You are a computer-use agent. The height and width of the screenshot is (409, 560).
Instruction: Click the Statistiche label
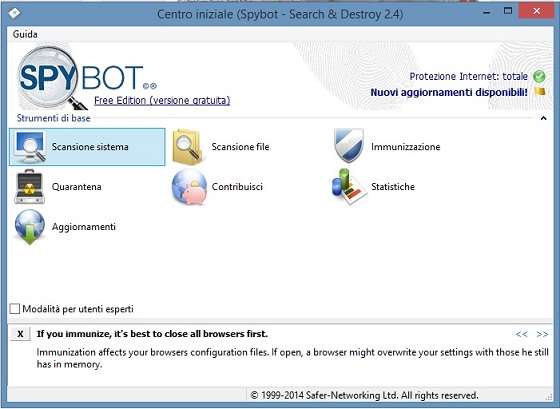pyautogui.click(x=393, y=187)
